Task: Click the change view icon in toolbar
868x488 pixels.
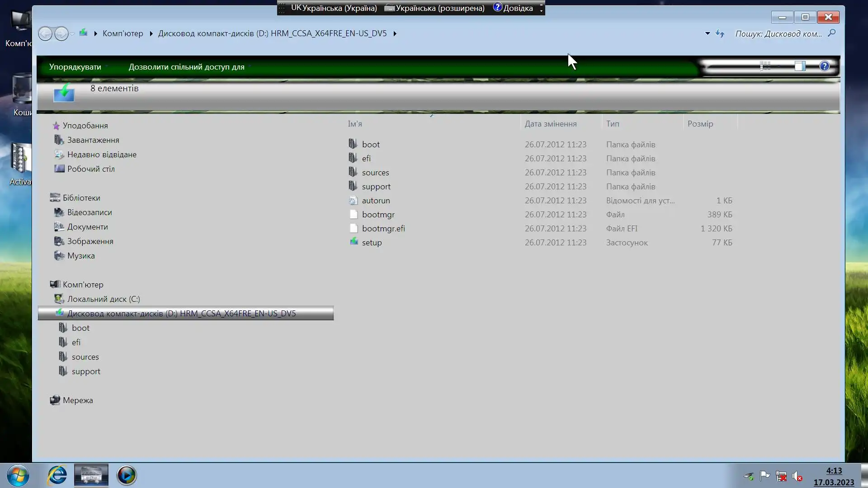Action: (x=765, y=66)
